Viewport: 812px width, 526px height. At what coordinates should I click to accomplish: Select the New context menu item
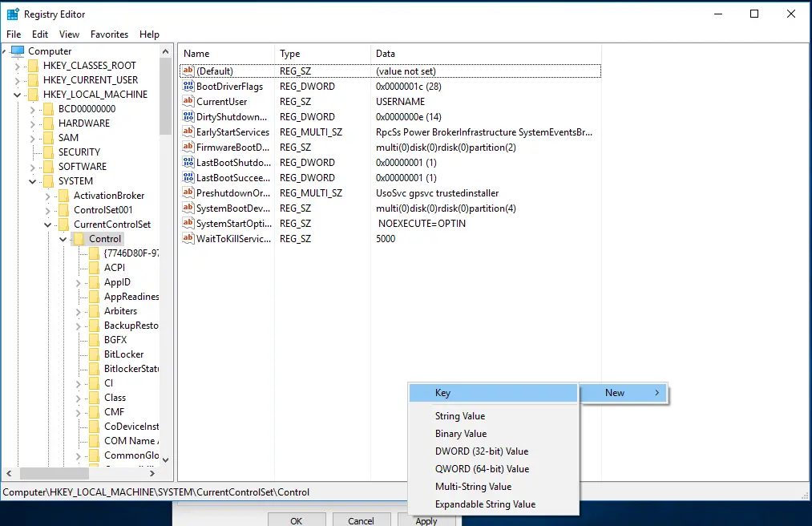pos(624,393)
